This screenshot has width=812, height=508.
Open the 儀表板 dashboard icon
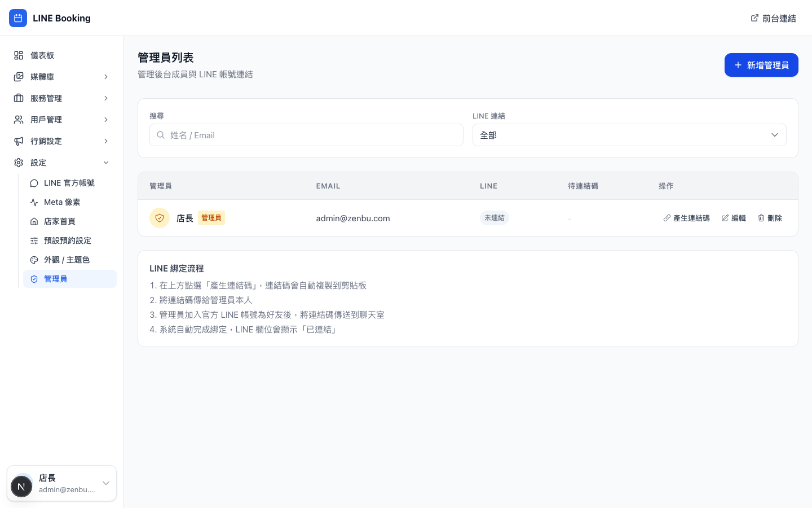tap(18, 55)
